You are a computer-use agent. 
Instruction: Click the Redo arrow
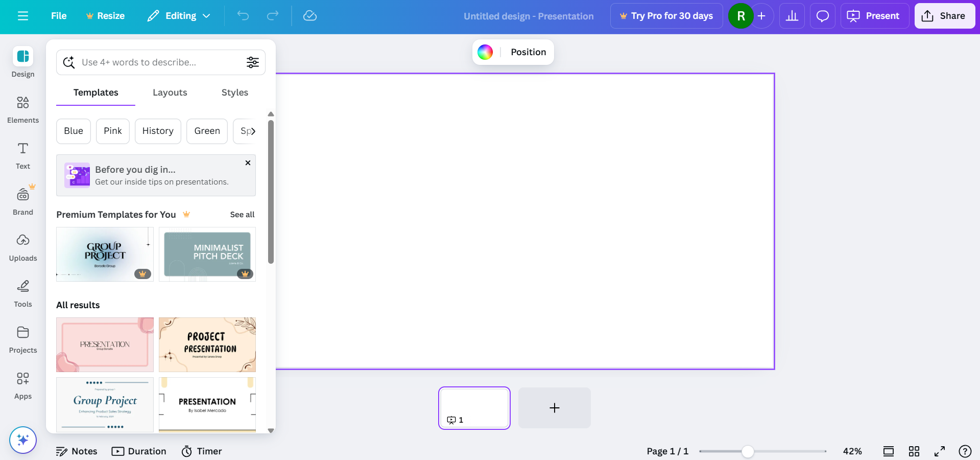click(273, 16)
